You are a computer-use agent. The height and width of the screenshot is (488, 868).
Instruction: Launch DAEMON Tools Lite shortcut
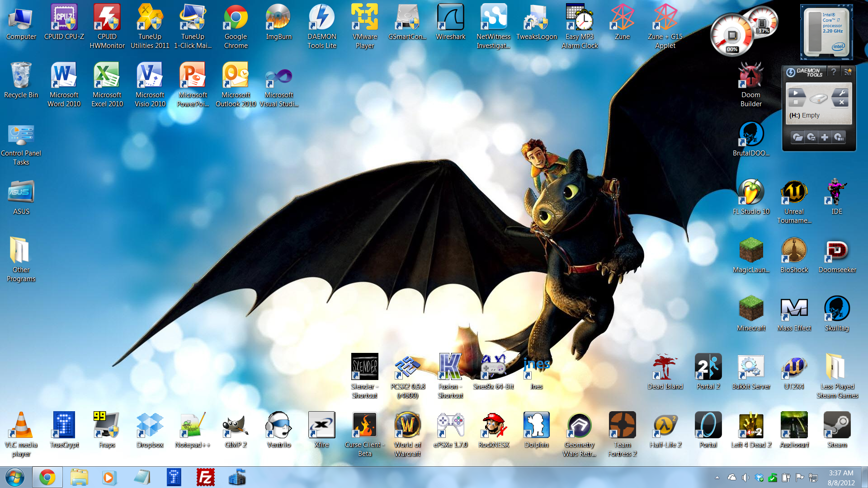tap(321, 18)
